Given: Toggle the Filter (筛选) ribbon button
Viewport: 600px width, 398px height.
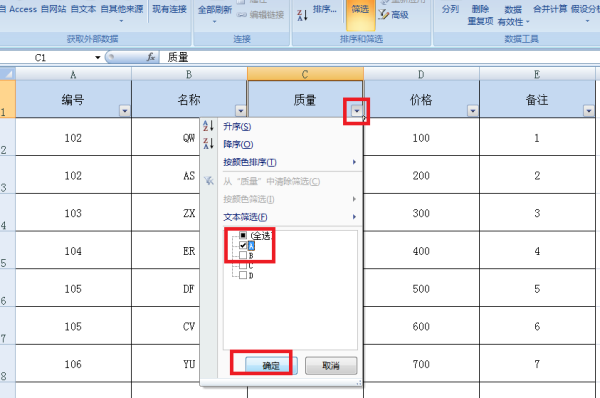Looking at the screenshot, I should click(x=360, y=14).
